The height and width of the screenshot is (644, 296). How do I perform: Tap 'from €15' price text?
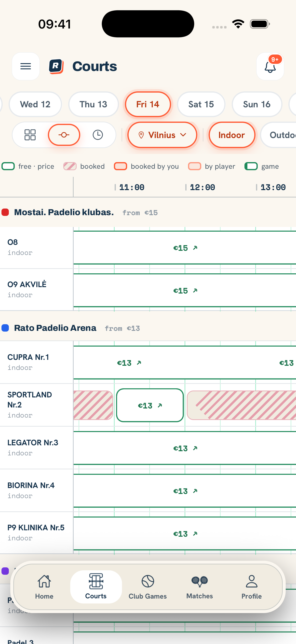pyautogui.click(x=140, y=213)
